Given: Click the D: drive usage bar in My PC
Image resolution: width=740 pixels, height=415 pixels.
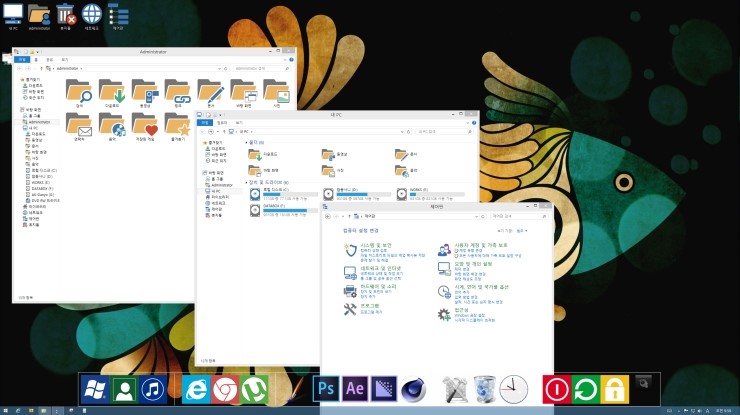Looking at the screenshot, I should pyautogui.click(x=363, y=194).
